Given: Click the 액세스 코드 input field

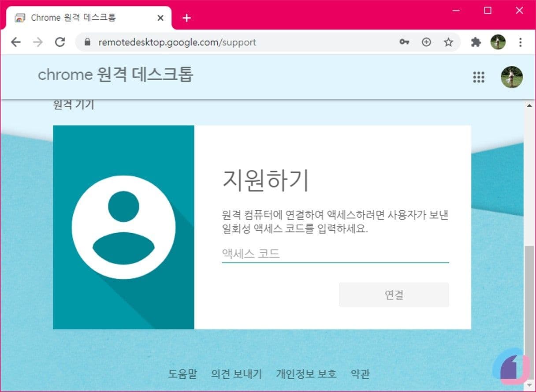Looking at the screenshot, I should click(335, 254).
